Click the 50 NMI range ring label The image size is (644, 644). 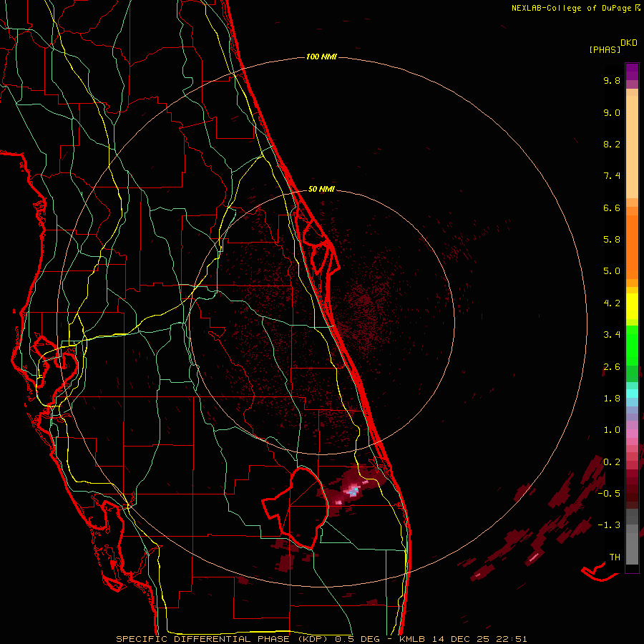(321, 189)
